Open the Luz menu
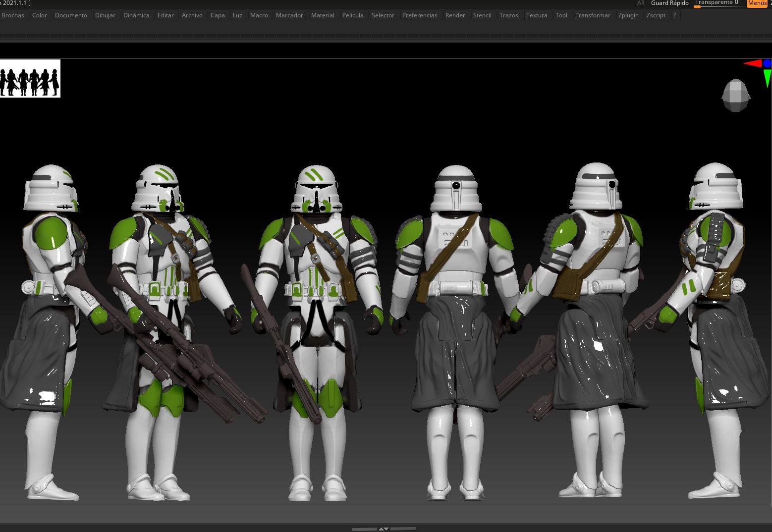Screen dimensions: 772x532 [x=238, y=15]
